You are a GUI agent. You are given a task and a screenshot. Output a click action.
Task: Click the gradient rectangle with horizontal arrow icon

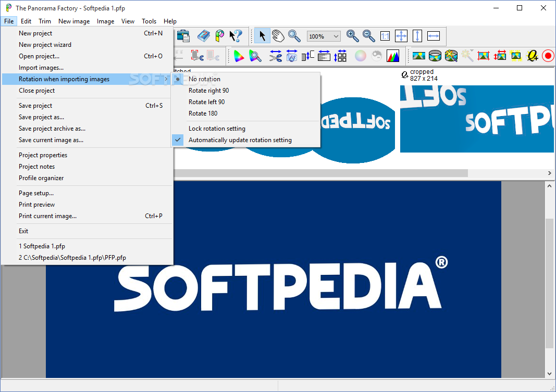click(x=324, y=56)
